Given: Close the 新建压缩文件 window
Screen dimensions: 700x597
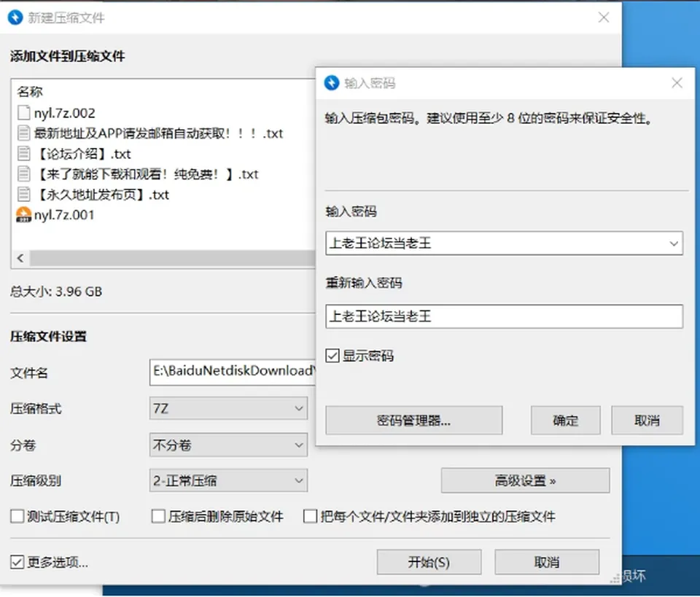Looking at the screenshot, I should click(x=604, y=17).
